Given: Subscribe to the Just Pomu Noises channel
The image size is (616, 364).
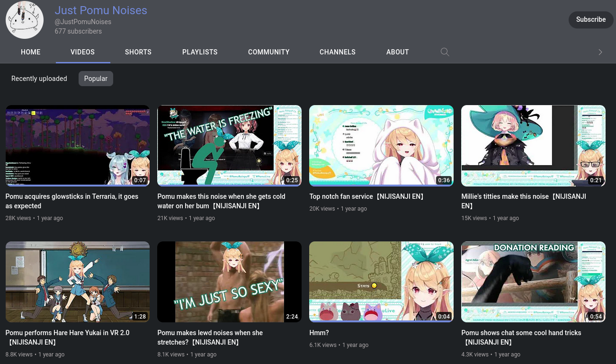Looking at the screenshot, I should (591, 20).
